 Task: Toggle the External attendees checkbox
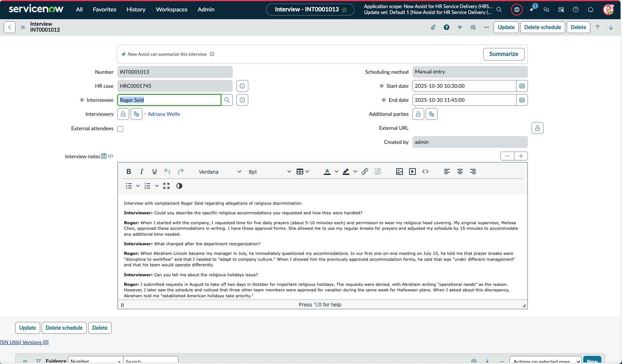pos(120,129)
